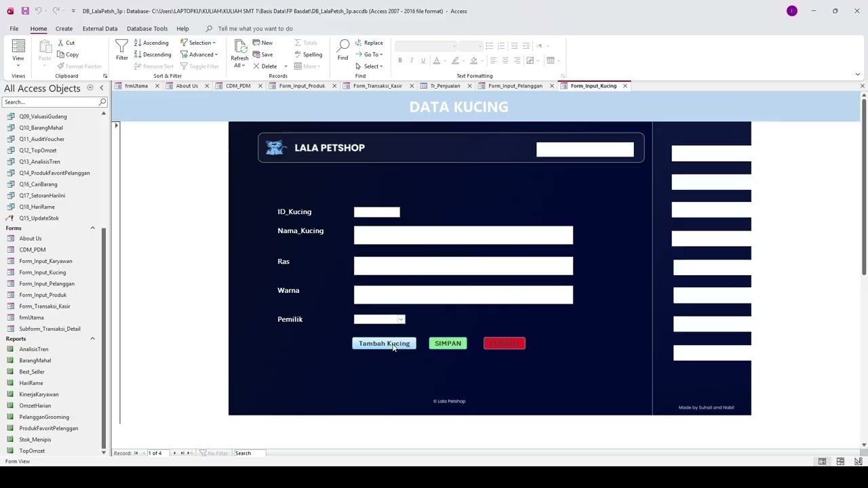Open Select dropdown in Find group
Screen dimensions: 868x488
(368, 66)
